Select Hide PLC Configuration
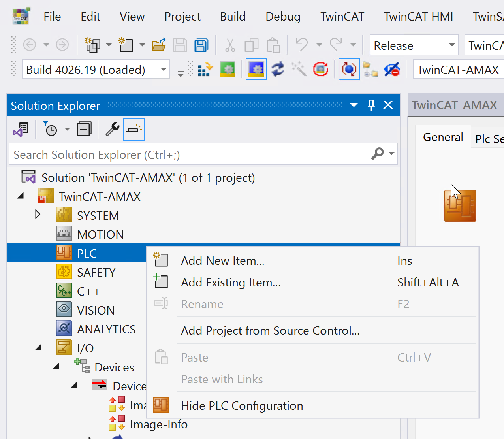 tap(242, 406)
